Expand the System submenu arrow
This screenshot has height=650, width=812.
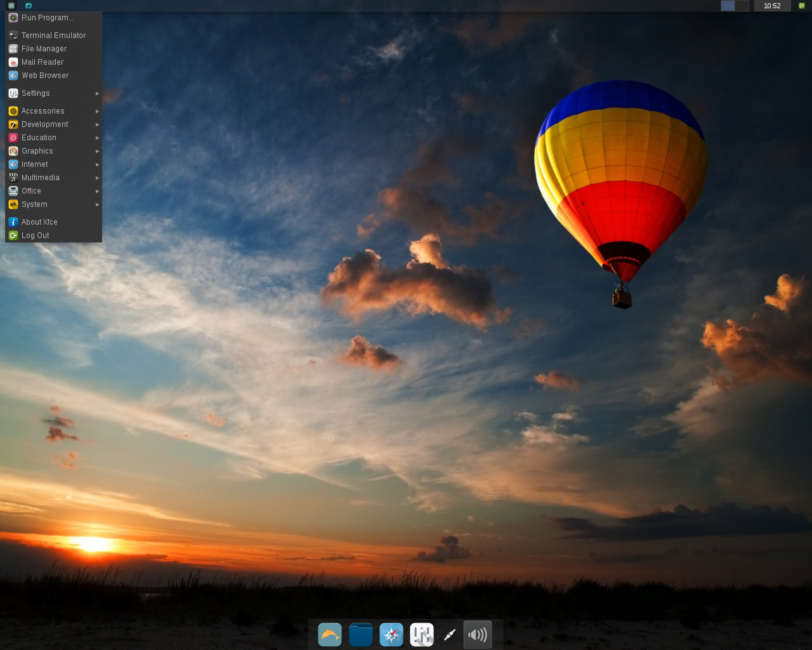pyautogui.click(x=98, y=204)
